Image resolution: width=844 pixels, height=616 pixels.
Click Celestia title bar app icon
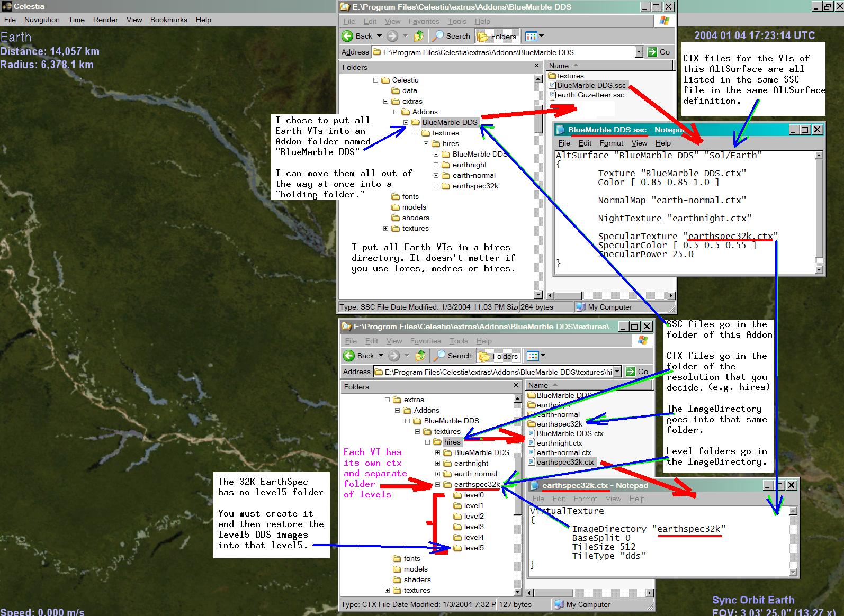7,6
